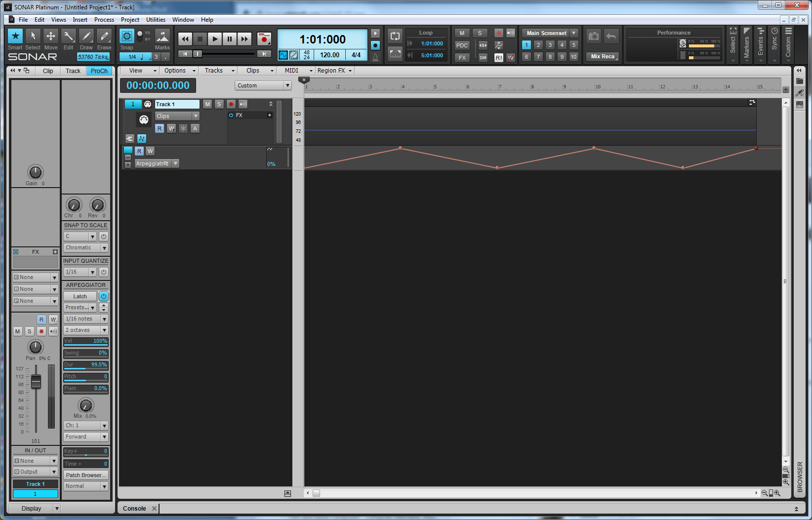
Task: Click the Latch button
Action: coord(80,296)
